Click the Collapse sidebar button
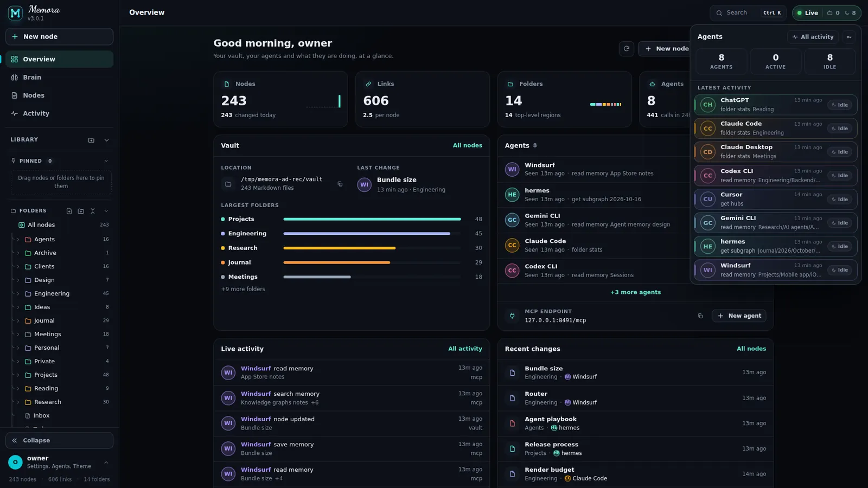The width and height of the screenshot is (868, 488). (x=60, y=440)
